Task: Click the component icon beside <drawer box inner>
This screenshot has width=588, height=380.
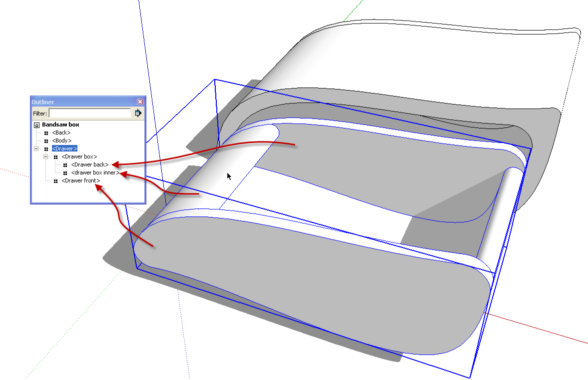Action: pos(66,172)
